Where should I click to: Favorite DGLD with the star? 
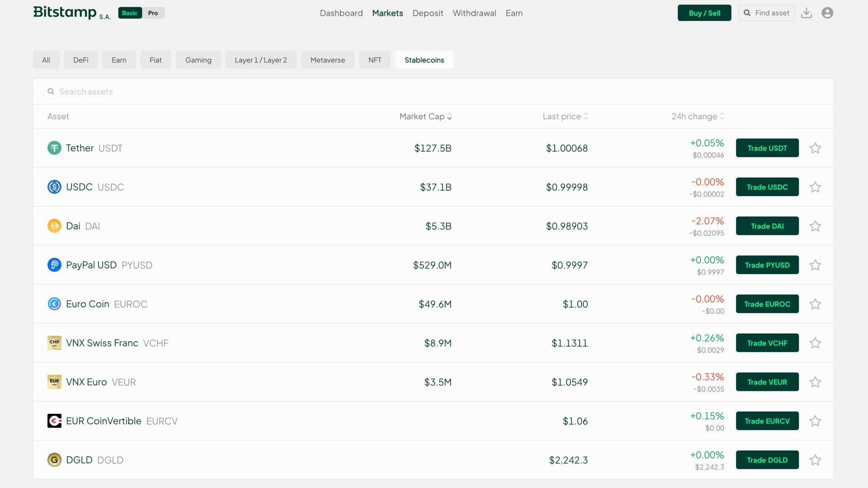coord(815,460)
